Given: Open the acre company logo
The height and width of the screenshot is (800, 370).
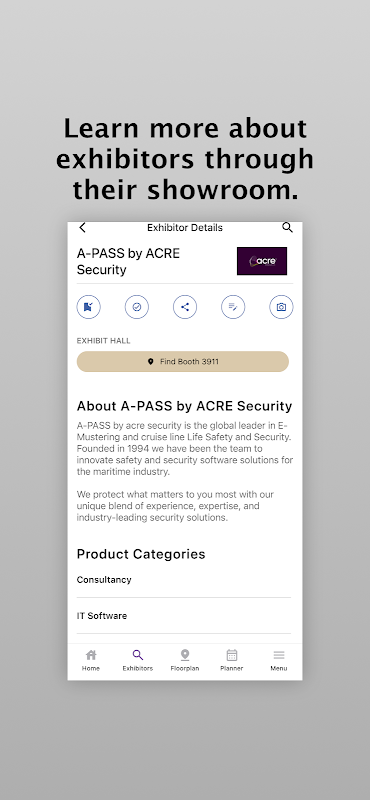Looking at the screenshot, I should (x=262, y=261).
